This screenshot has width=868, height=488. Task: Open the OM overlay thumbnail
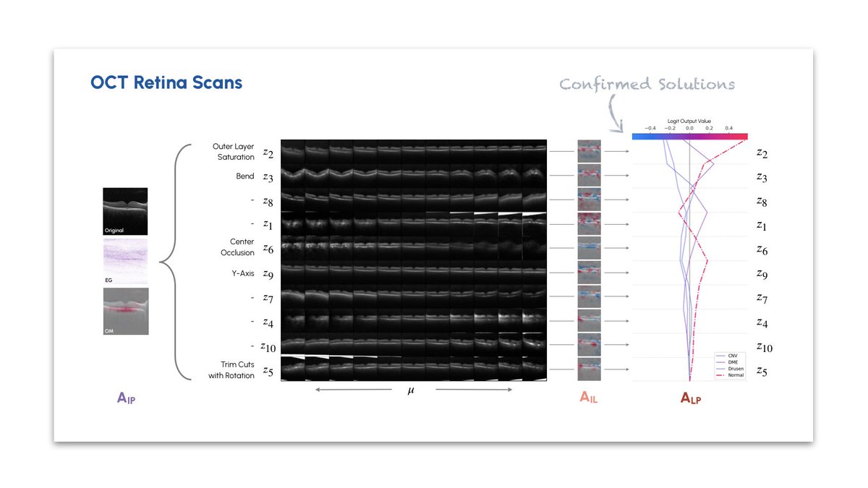(x=125, y=311)
